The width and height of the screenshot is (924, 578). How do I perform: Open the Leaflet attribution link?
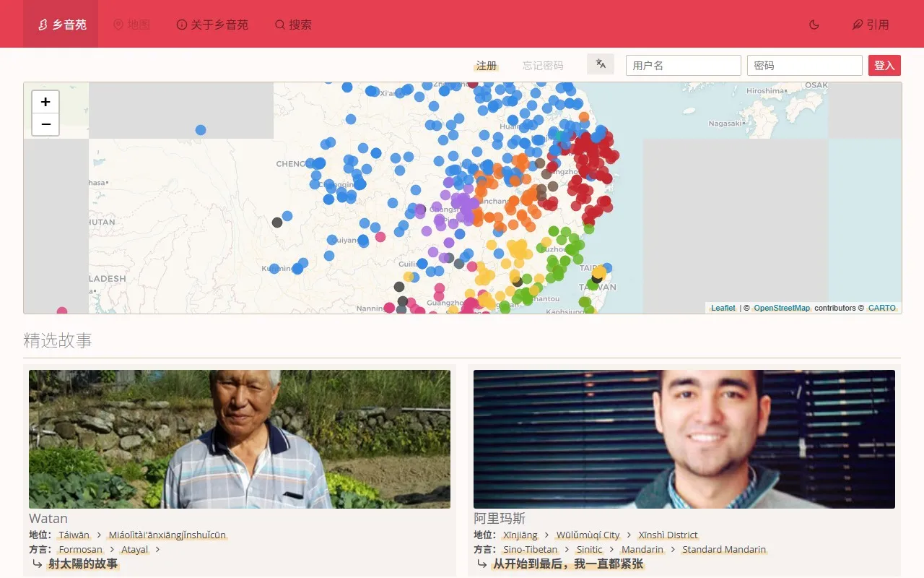[x=723, y=308]
